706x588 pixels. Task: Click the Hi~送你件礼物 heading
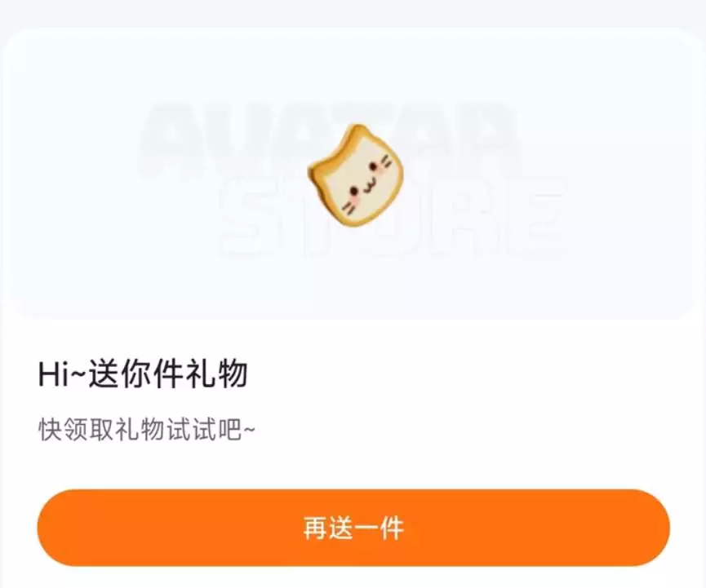point(143,374)
